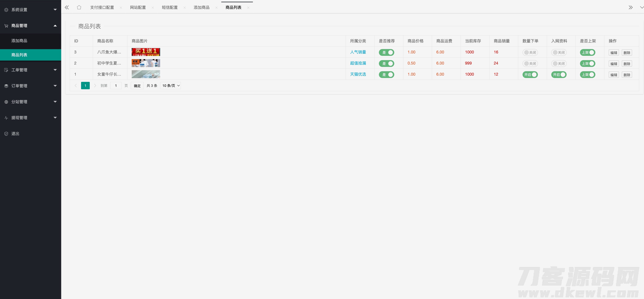Click the page number input field
The image size is (644, 299).
pos(116,86)
